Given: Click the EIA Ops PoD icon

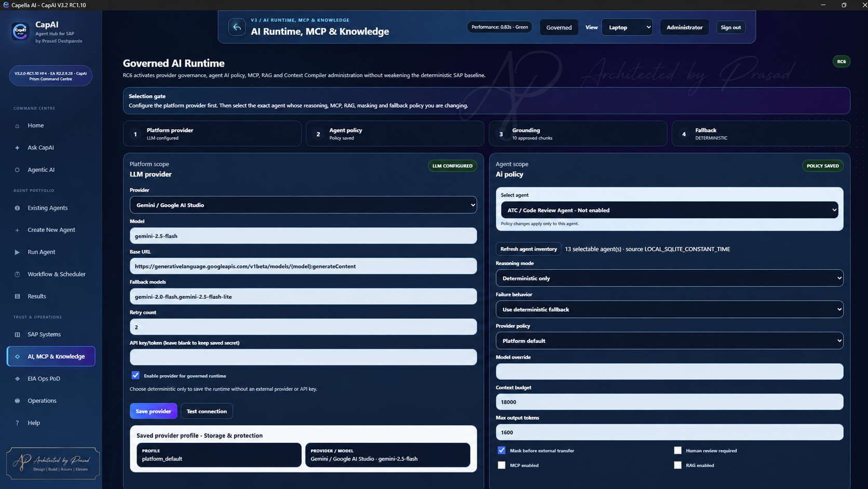Looking at the screenshot, I should (17, 379).
